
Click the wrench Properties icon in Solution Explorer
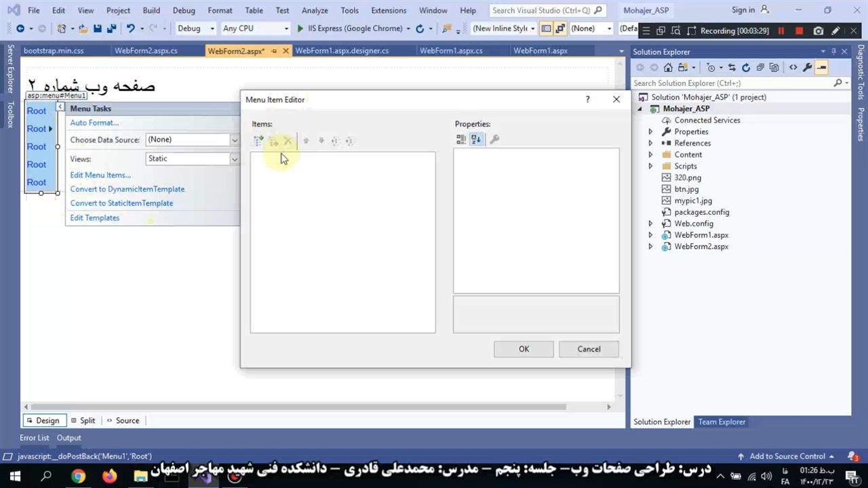click(x=807, y=68)
